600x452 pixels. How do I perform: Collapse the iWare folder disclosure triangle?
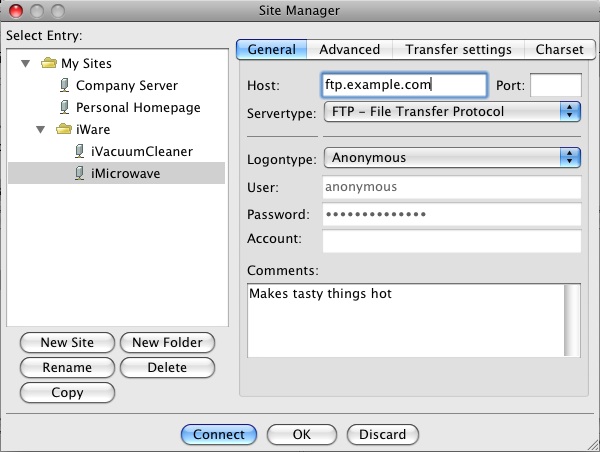coord(41,130)
